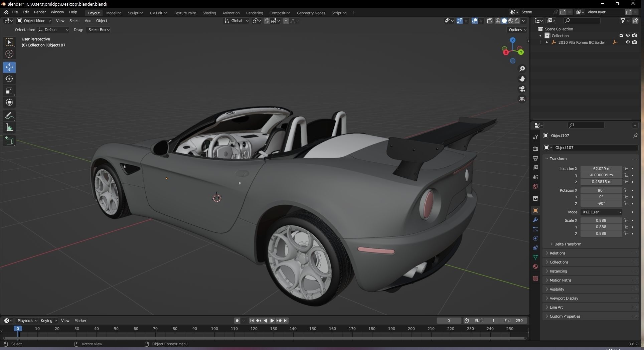
Task: Click the timeline playhead at frame 0
Action: 18,329
